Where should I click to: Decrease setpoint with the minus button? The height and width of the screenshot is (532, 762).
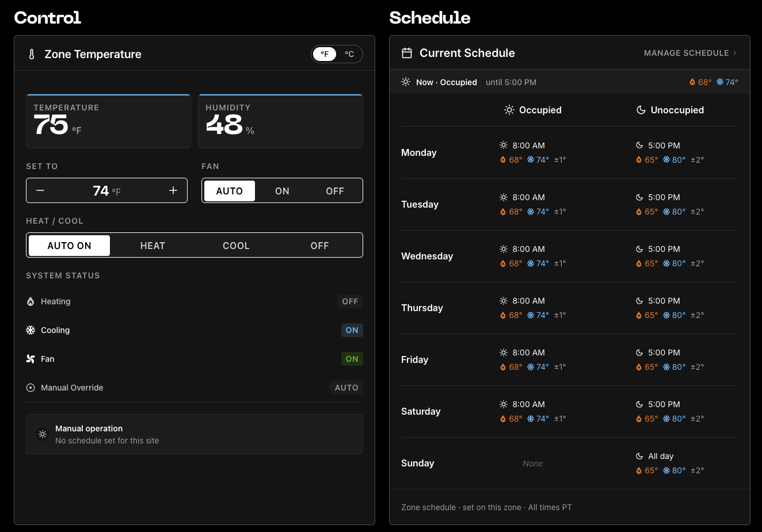(40, 190)
